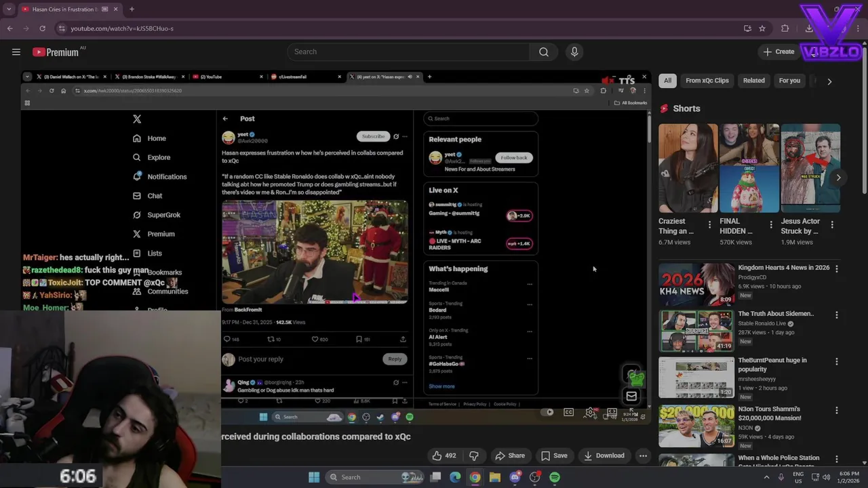
Task: Show next Shorts with arrow button
Action: tap(838, 178)
